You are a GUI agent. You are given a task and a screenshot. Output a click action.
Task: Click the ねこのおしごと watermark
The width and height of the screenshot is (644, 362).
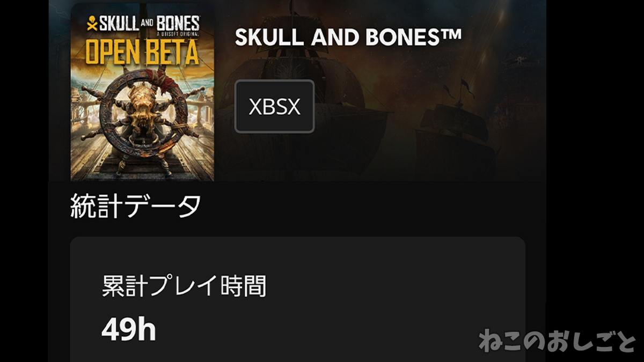(557, 341)
